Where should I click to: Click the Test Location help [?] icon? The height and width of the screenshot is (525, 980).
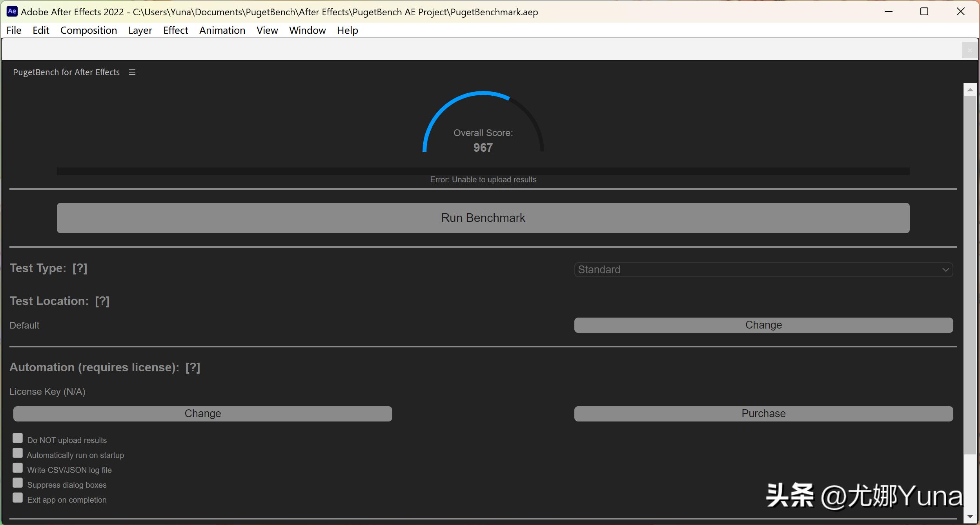coord(102,301)
